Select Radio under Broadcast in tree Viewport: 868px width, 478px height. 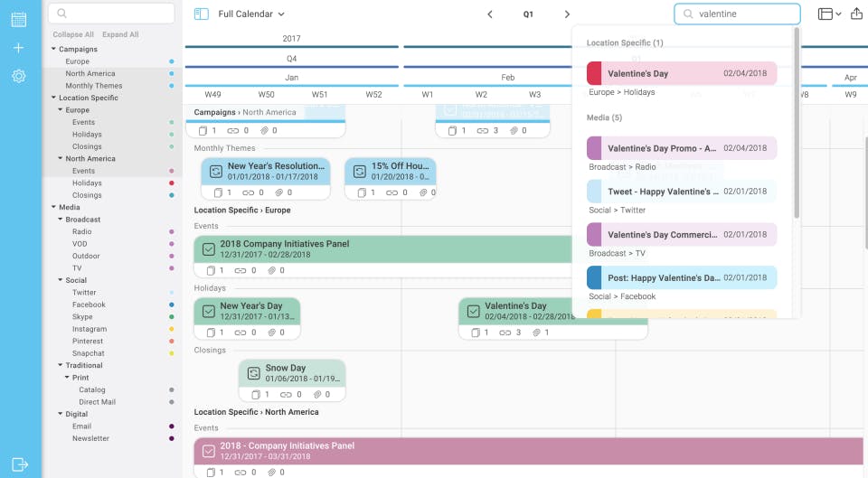pyautogui.click(x=82, y=232)
